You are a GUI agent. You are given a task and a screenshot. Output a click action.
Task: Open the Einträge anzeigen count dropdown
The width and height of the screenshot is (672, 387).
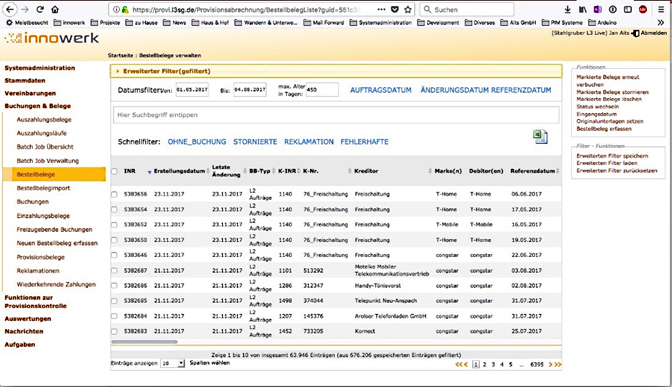[x=172, y=363]
